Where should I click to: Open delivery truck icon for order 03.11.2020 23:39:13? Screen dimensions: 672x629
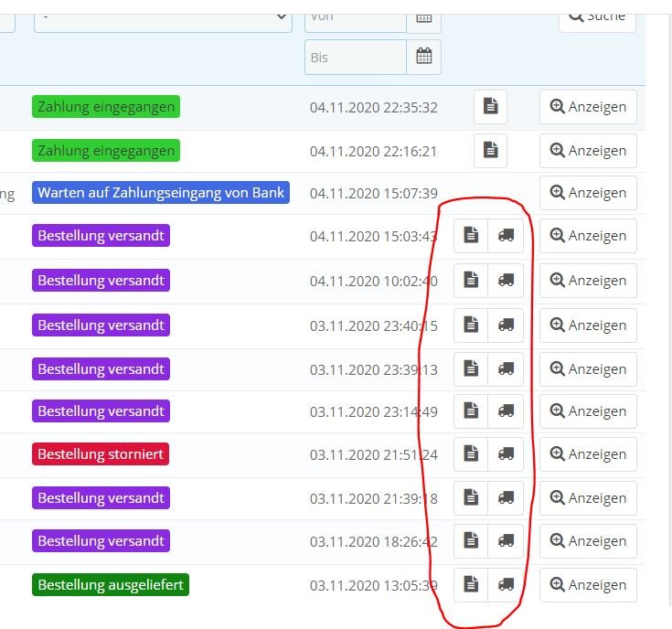tap(506, 369)
